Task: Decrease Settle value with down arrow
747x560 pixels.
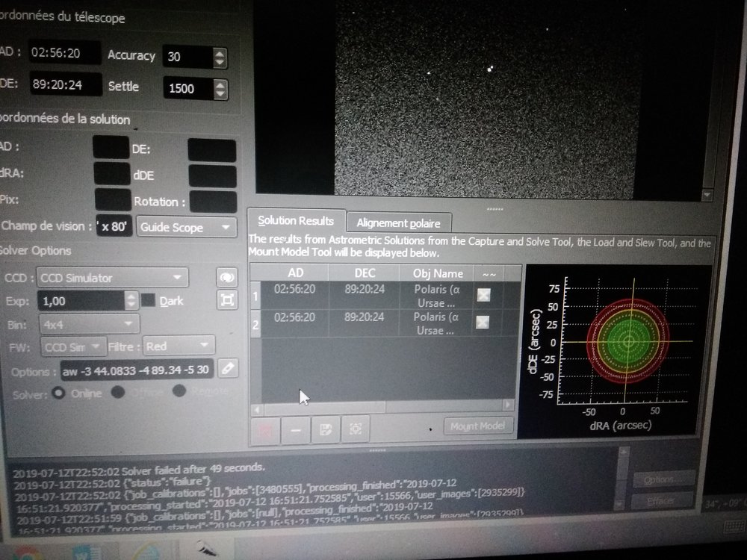Action: click(220, 94)
